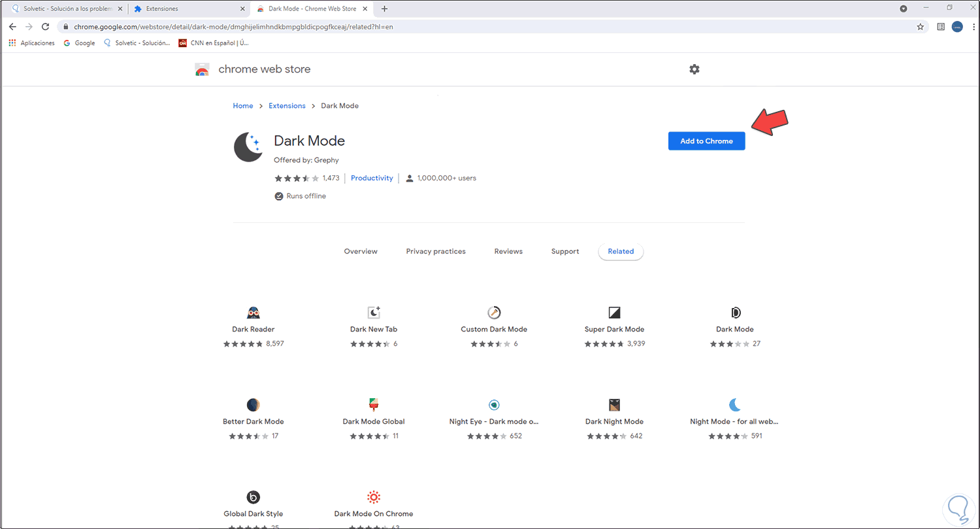Open the reading list icon
Viewport: 980px width, 529px height.
(941, 27)
